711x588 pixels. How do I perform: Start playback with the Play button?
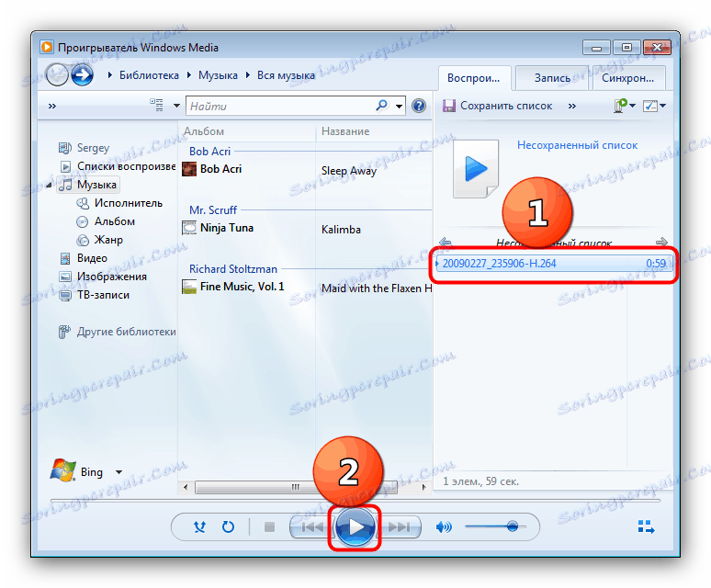point(355,526)
